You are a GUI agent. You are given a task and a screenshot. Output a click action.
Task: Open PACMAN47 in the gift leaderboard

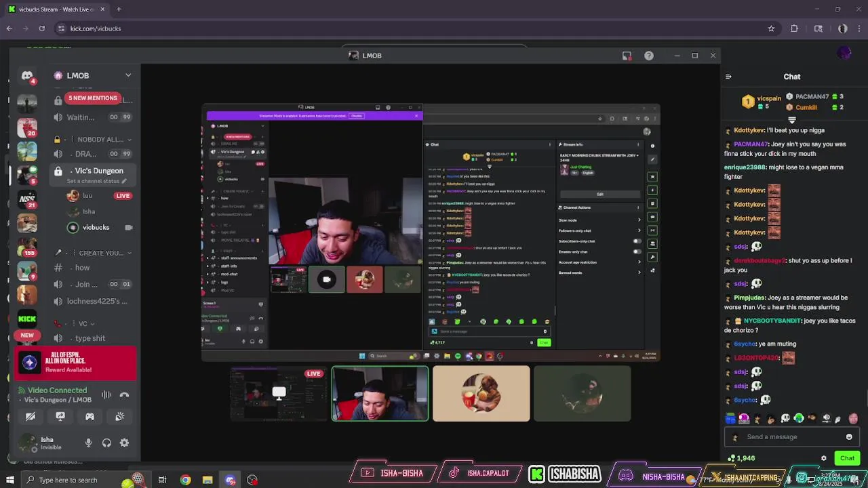812,97
